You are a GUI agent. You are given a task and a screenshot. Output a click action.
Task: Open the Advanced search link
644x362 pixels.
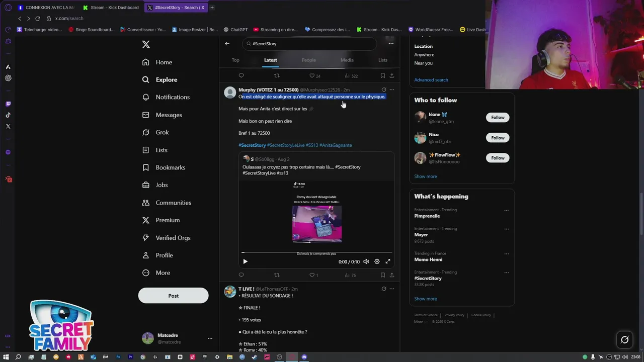click(x=431, y=80)
